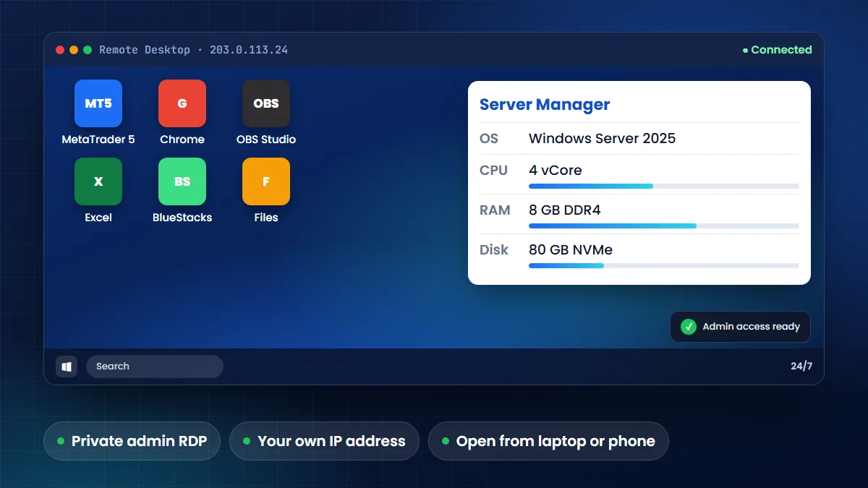Open the Files desktop icon
Screen dimensions: 868x488
tap(266, 181)
